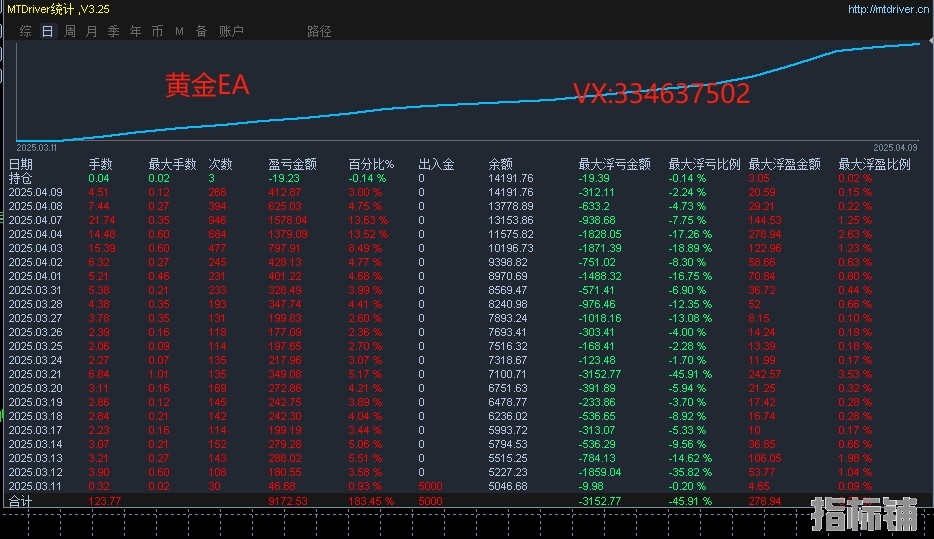The height and width of the screenshot is (539, 934).
Task: Open the 备 notes tab
Action: pyautogui.click(x=201, y=31)
